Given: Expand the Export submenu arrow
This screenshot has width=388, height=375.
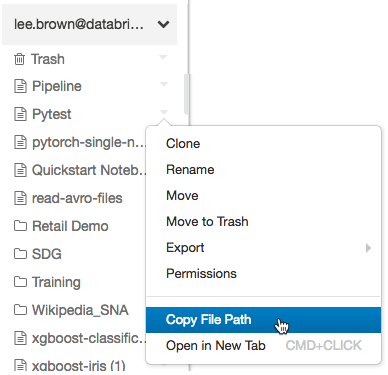Looking at the screenshot, I should point(368,248).
